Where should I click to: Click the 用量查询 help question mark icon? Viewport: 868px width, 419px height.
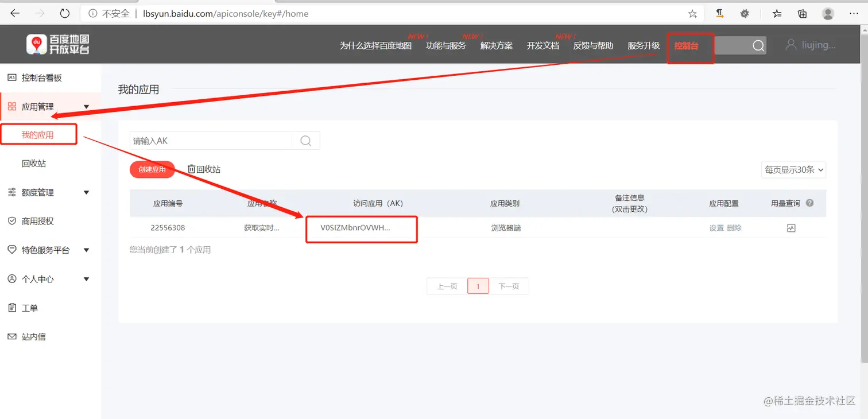809,203
